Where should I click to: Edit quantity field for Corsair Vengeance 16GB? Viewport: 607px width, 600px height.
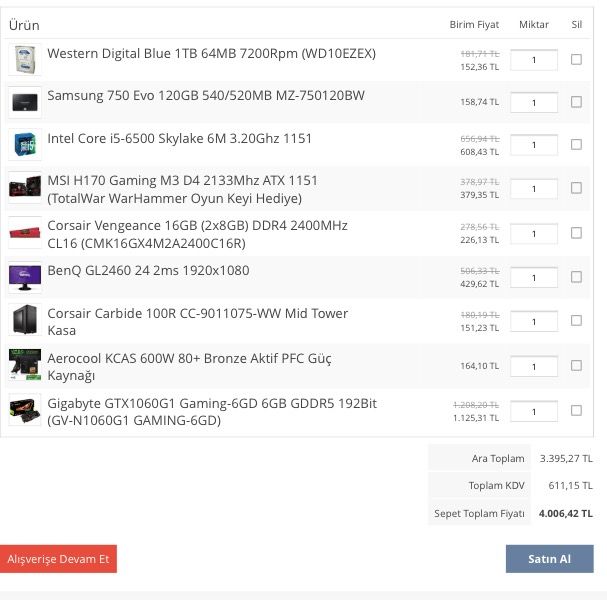click(x=534, y=234)
